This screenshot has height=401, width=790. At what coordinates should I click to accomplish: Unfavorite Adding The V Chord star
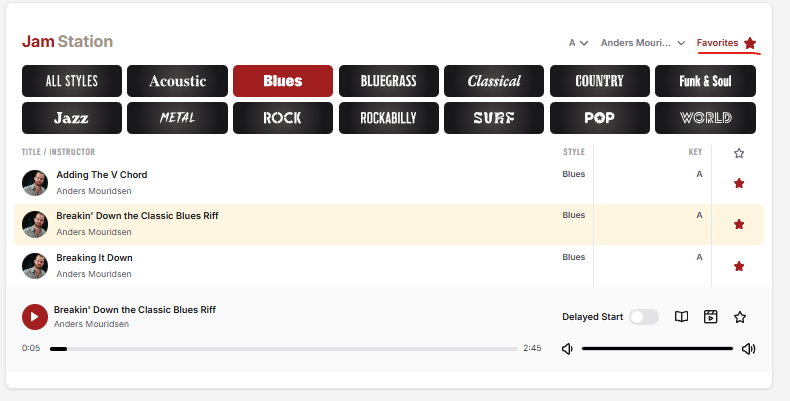[x=739, y=183]
